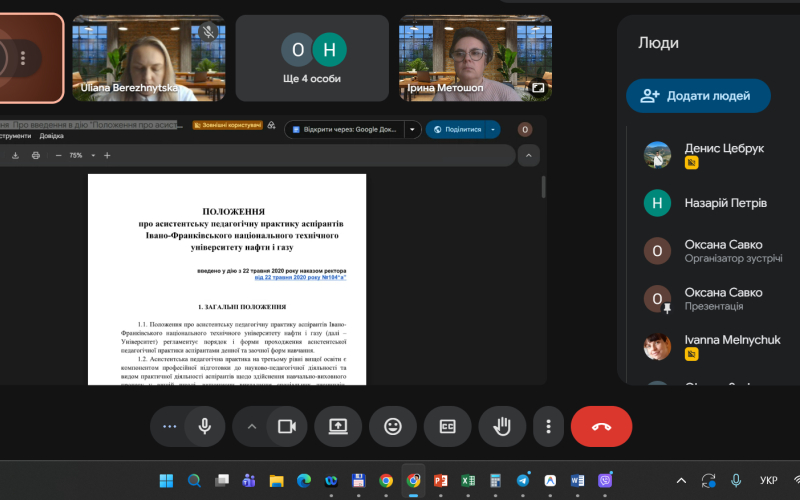
Task: Collapse the document toolbar with chevron up
Action: coord(529,156)
